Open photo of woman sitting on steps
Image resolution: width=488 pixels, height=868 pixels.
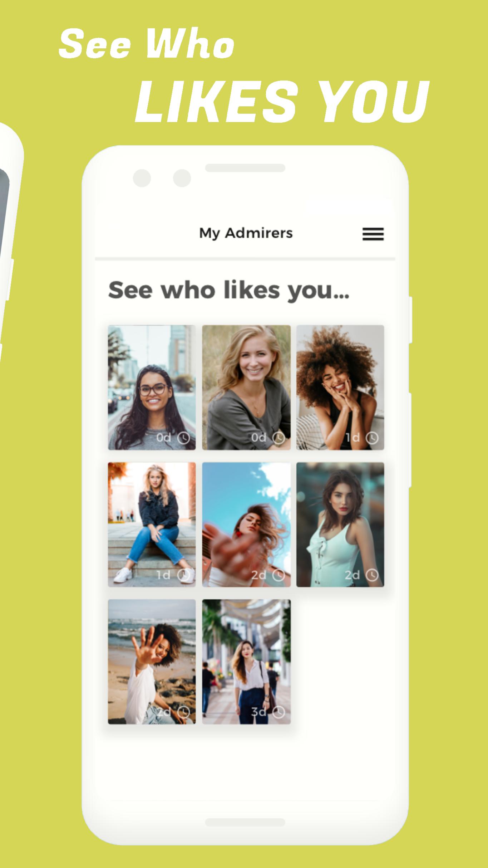[x=152, y=525]
